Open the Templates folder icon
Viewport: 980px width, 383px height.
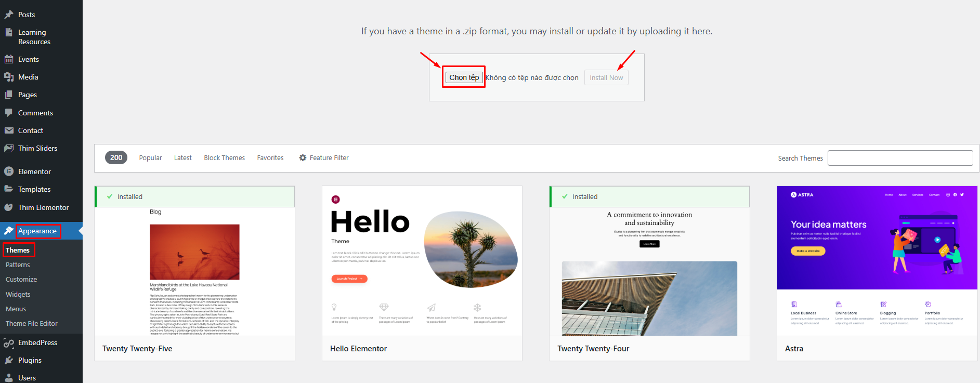tap(9, 189)
